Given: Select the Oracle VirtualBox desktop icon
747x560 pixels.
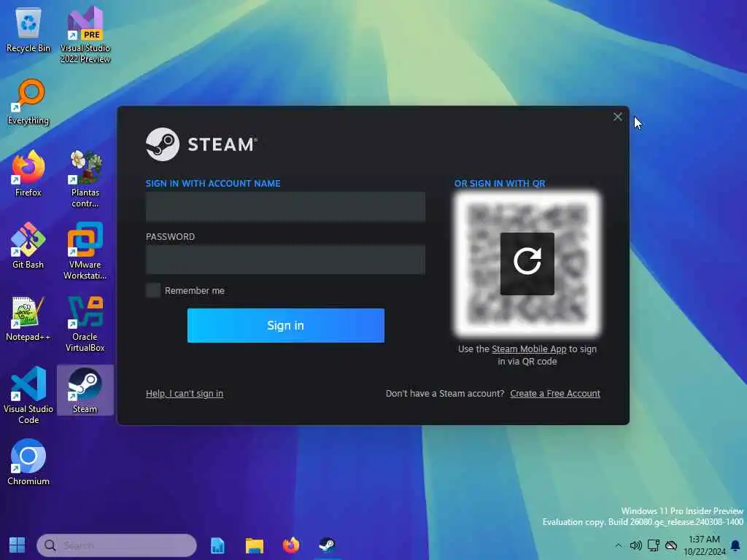Looking at the screenshot, I should click(x=85, y=324).
